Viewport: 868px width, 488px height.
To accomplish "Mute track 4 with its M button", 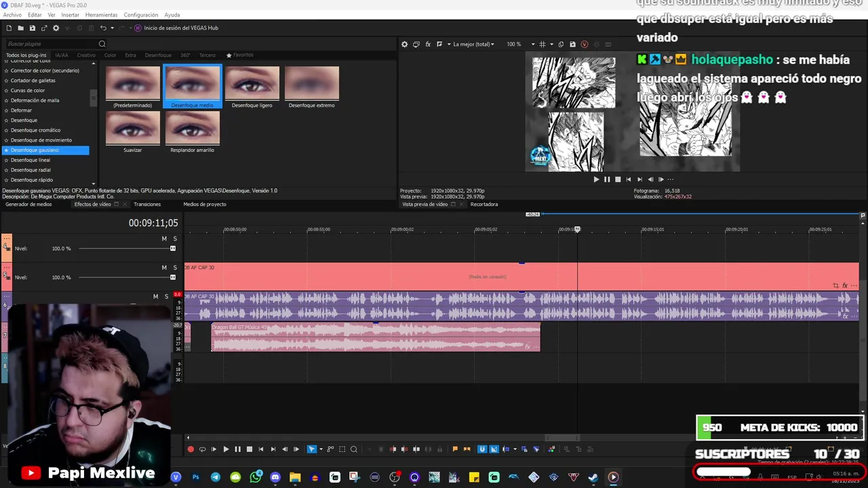I will 164,239.
